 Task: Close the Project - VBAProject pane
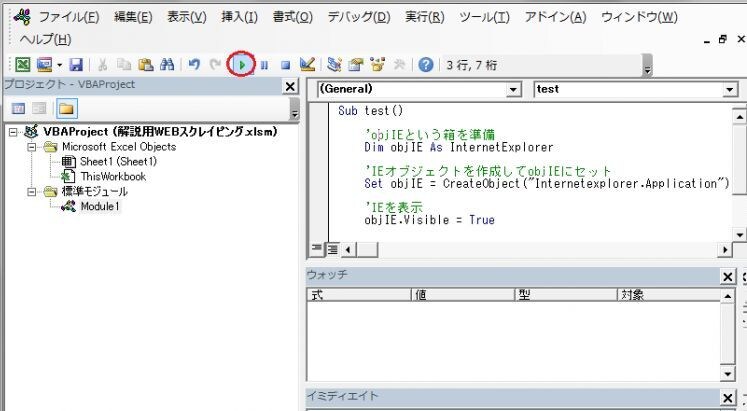(290, 86)
